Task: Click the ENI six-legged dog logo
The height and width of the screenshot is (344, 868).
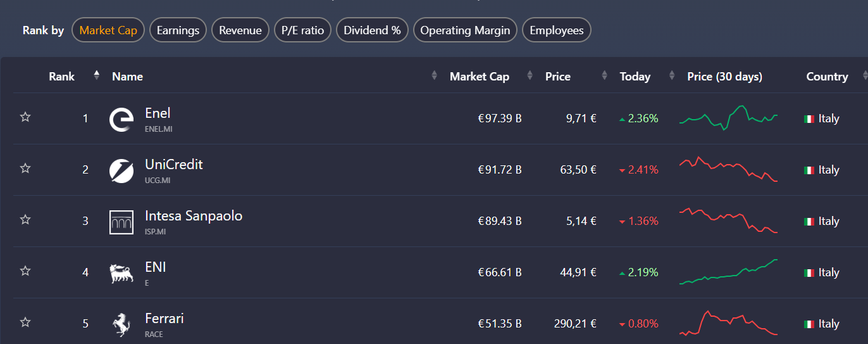Action: click(121, 273)
